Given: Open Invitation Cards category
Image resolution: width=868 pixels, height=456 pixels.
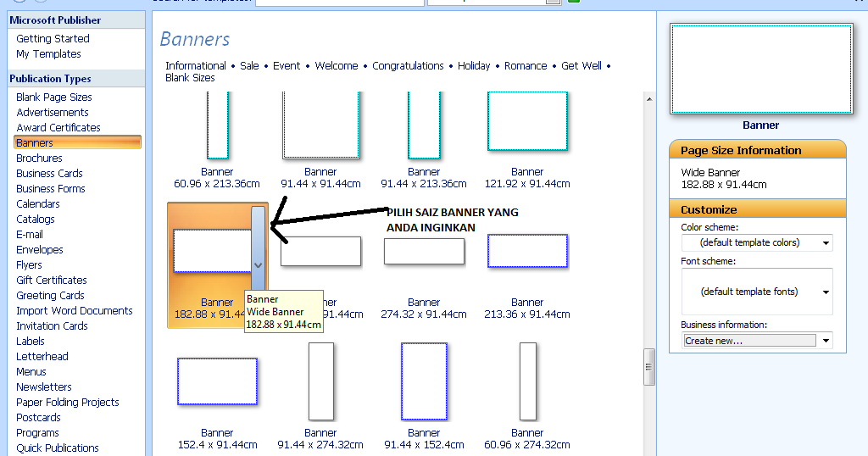Looking at the screenshot, I should tap(52, 326).
